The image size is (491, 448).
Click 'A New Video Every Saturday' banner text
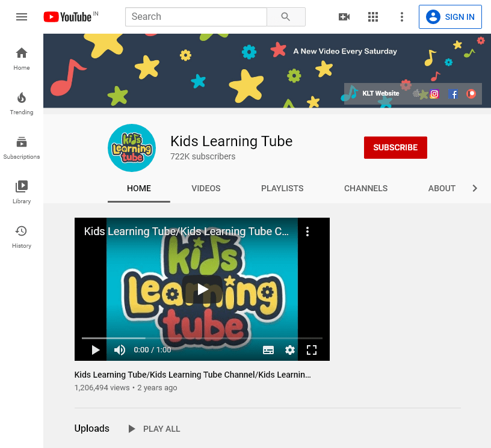345,51
